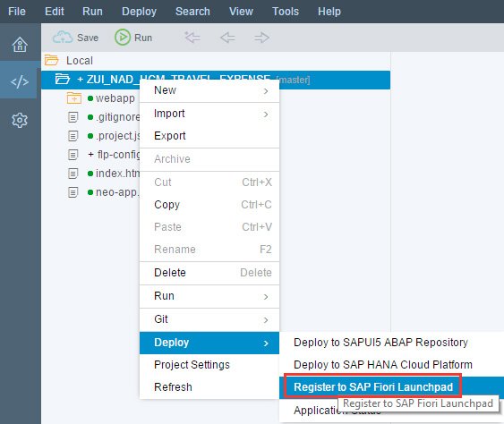Click the Navigate Back arrow in toolbar
Screen dimensions: 504x424
[x=227, y=38]
